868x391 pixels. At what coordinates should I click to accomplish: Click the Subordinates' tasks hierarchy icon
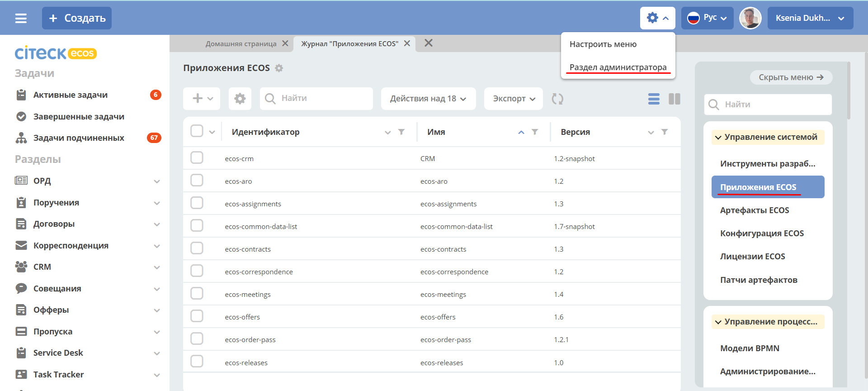21,138
